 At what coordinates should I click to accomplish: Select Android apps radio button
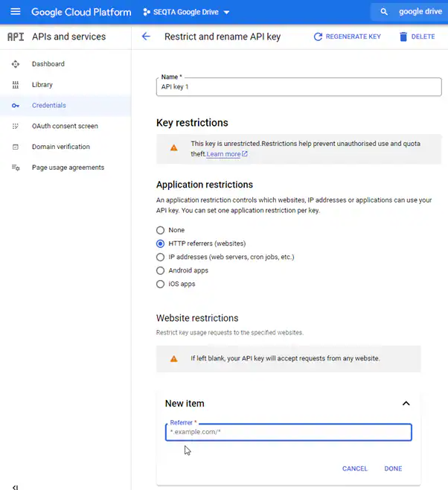click(x=160, y=270)
